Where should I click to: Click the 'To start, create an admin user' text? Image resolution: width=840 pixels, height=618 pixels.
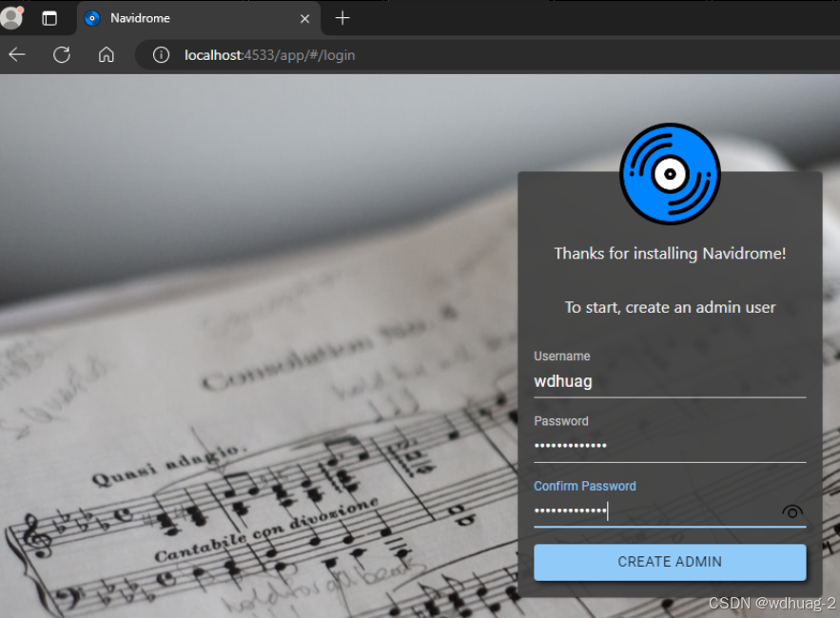click(x=670, y=307)
